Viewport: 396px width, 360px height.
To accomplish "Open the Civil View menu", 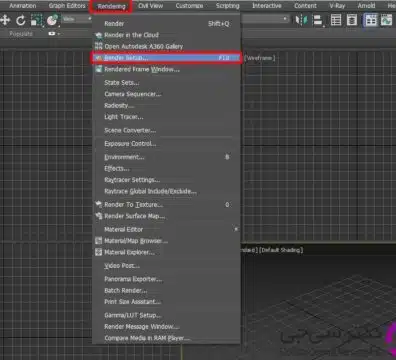I will [x=151, y=6].
